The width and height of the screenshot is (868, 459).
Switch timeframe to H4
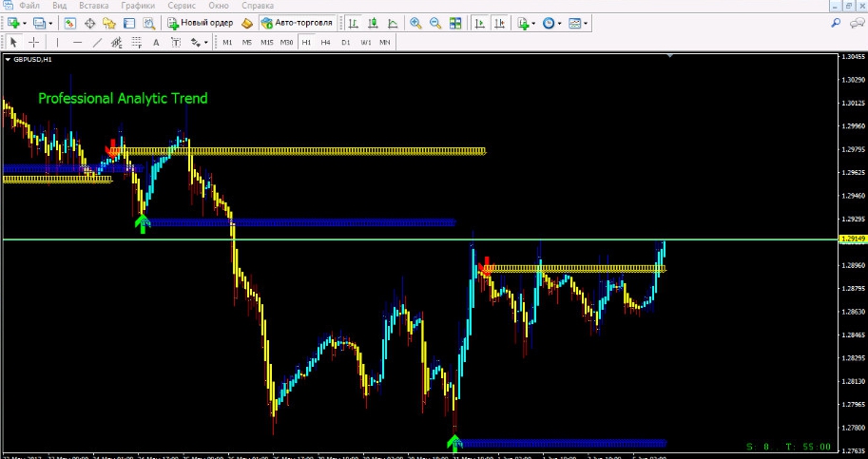pos(325,42)
